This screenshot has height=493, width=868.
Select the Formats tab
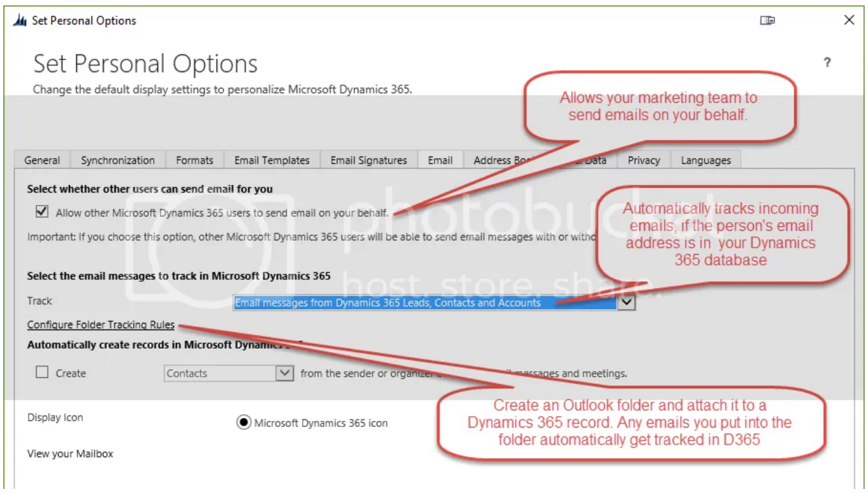[x=195, y=161]
